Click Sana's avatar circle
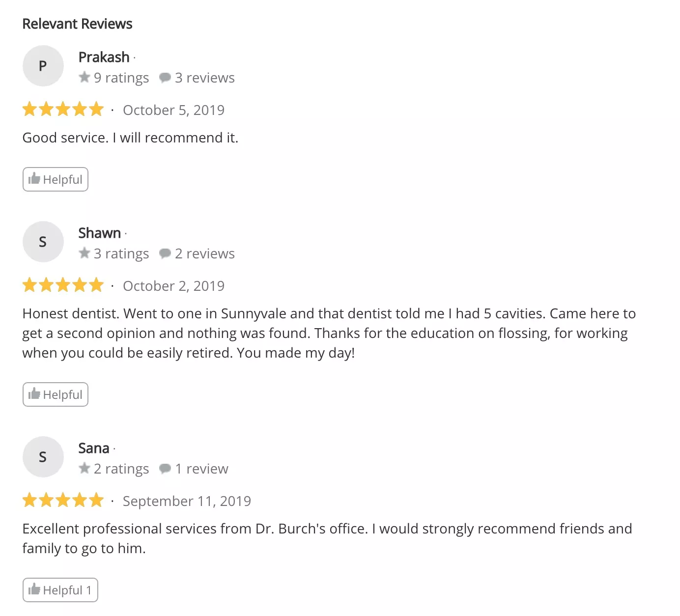 pos(43,457)
